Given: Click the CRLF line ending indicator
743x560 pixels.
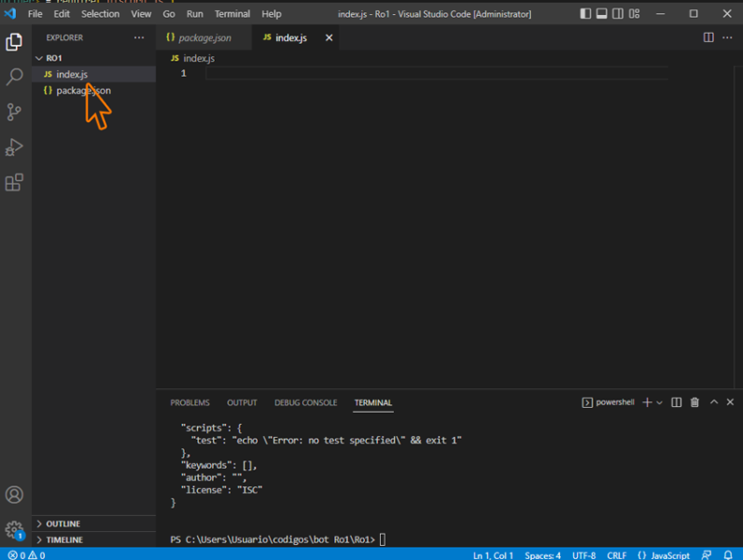Looking at the screenshot, I should coord(616,555).
